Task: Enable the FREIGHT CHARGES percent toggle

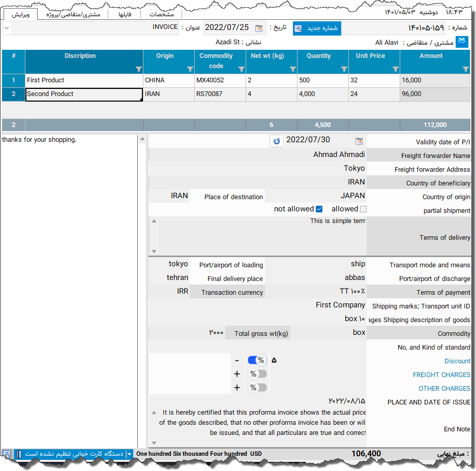Action: tap(258, 373)
